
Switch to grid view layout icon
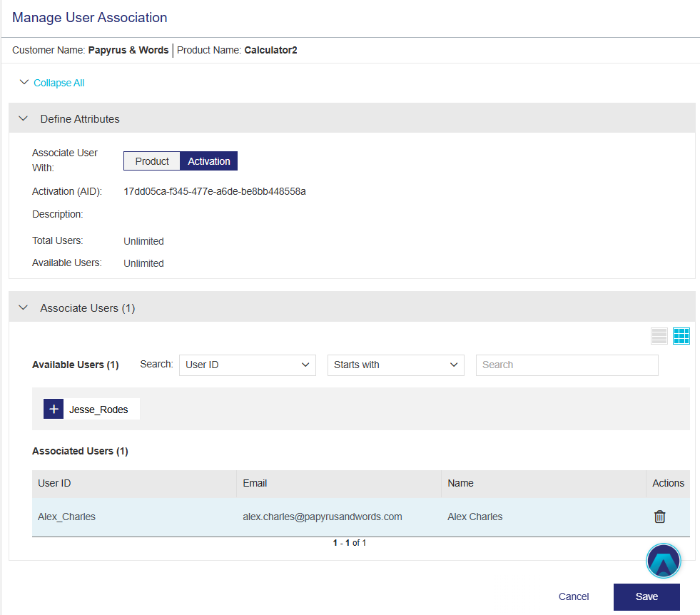pos(681,336)
